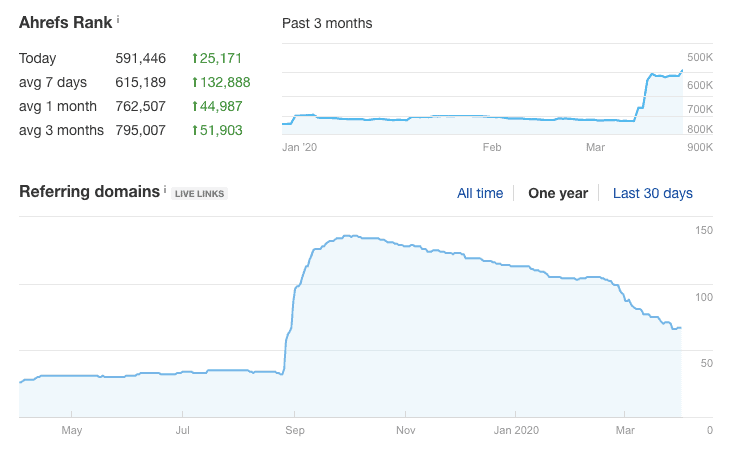
Task: Switch referring domains chart to All time
Action: tap(480, 193)
